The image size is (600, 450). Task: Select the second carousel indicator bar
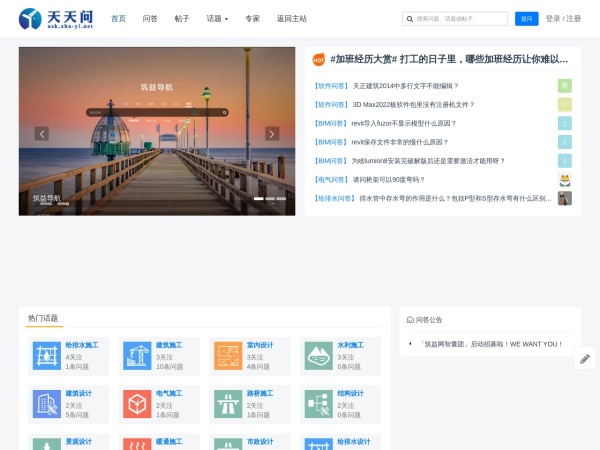coord(270,199)
